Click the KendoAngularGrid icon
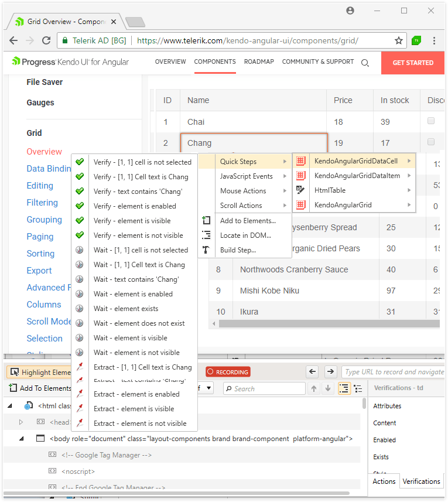Image resolution: width=448 pixels, height=502 pixels. (x=301, y=205)
